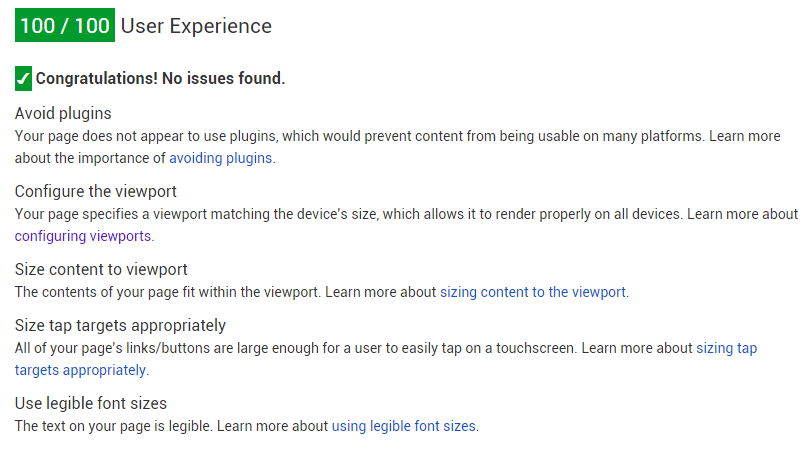Open the avoiding plugins link

221,158
